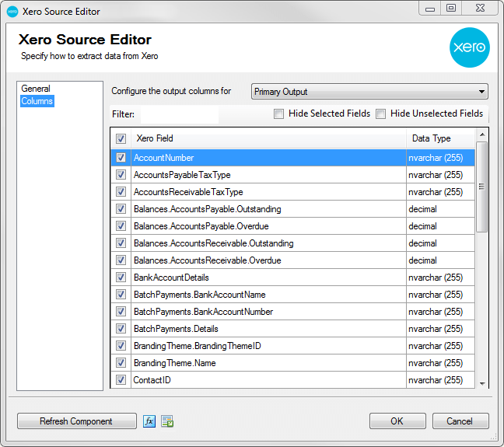
Task: Select the AccountsPayableTaxType field name
Action: pyautogui.click(x=182, y=175)
